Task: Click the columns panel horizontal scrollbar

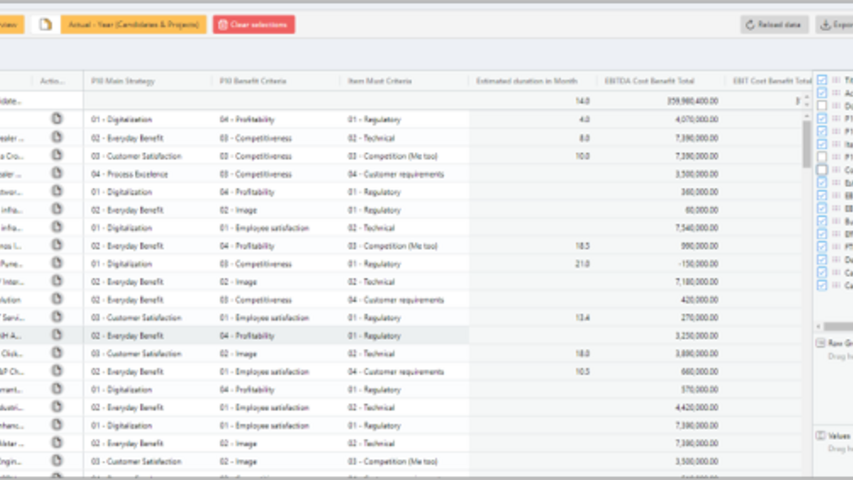Action: [x=834, y=326]
